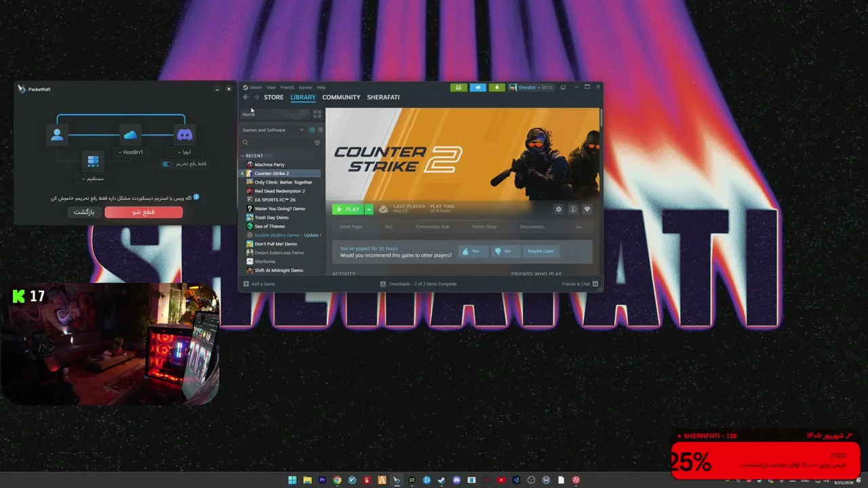The image size is (868, 488).
Task: Open Windows Start menu
Action: pyautogui.click(x=292, y=480)
